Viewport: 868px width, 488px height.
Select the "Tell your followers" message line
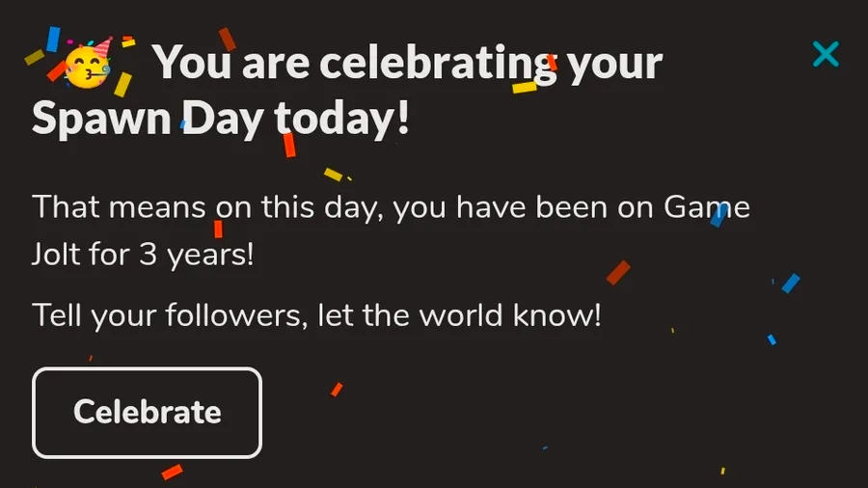click(316, 315)
